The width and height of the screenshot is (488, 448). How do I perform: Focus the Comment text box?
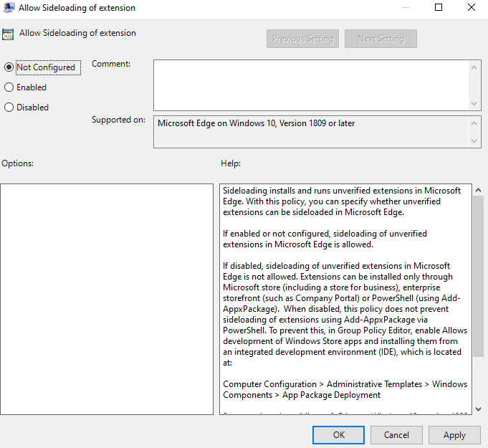(x=311, y=85)
